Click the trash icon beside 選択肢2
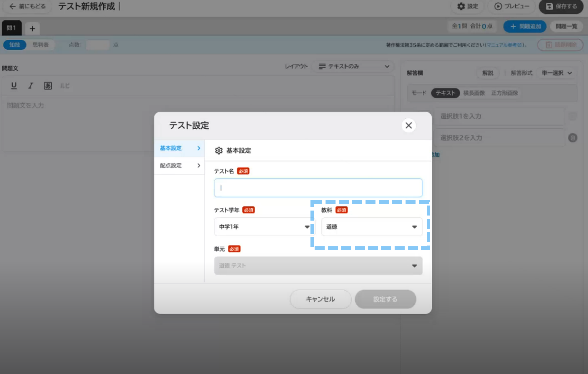Screen dimensions: 588x374 (572, 138)
